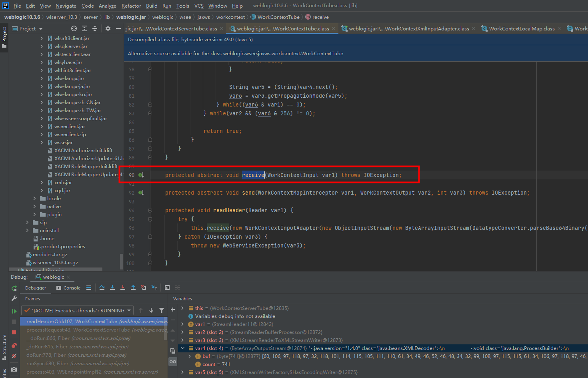This screenshot has width=588, height=378.
Task: Open the Project view dropdown
Action: point(27,28)
